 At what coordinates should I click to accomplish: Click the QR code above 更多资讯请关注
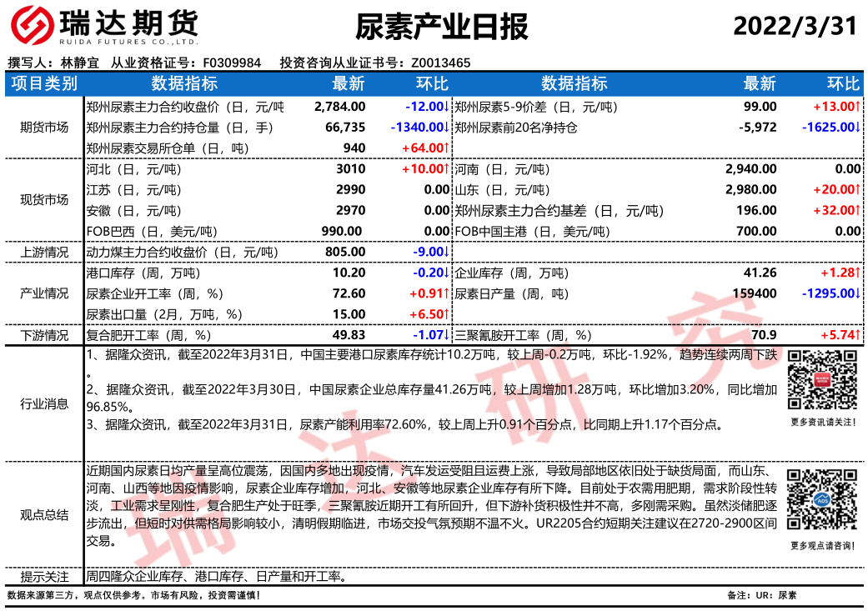point(823,379)
